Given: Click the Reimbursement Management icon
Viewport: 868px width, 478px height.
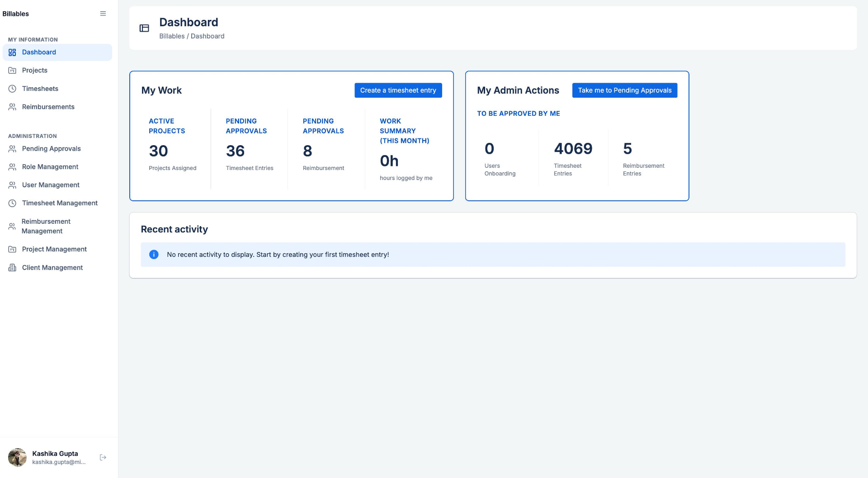Looking at the screenshot, I should point(12,226).
